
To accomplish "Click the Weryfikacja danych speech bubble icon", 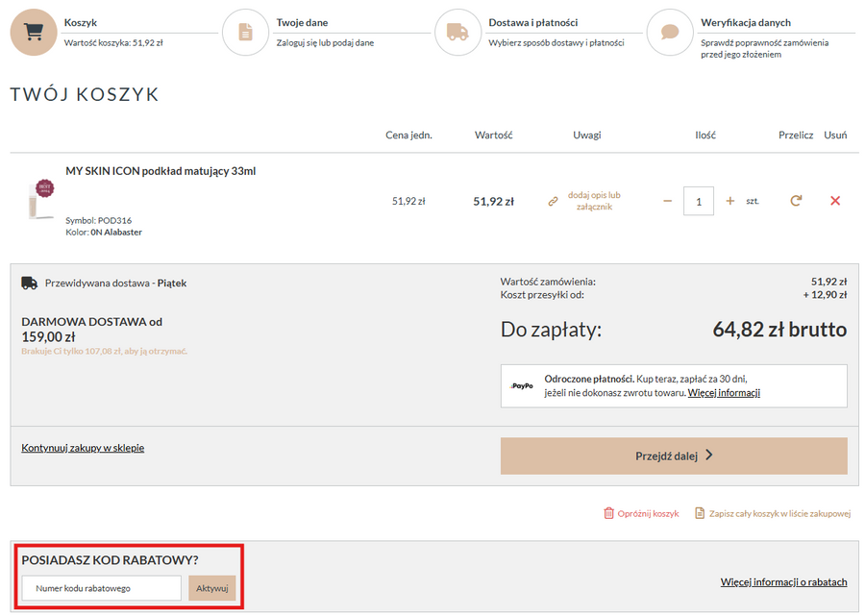I will pos(670,33).
